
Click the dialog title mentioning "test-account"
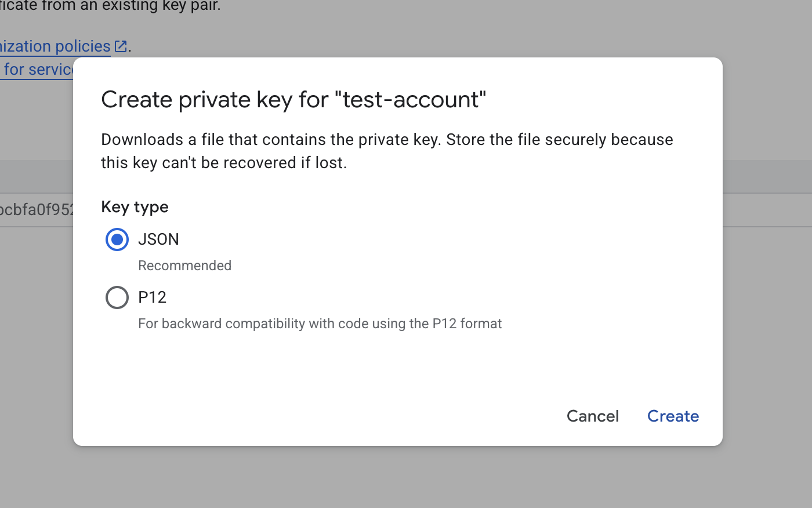(293, 100)
